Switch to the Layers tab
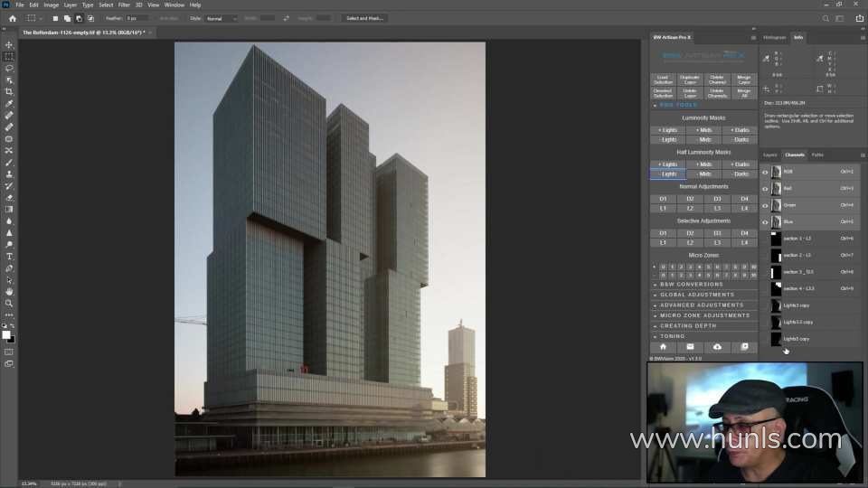The height and width of the screenshot is (488, 868). pyautogui.click(x=770, y=155)
